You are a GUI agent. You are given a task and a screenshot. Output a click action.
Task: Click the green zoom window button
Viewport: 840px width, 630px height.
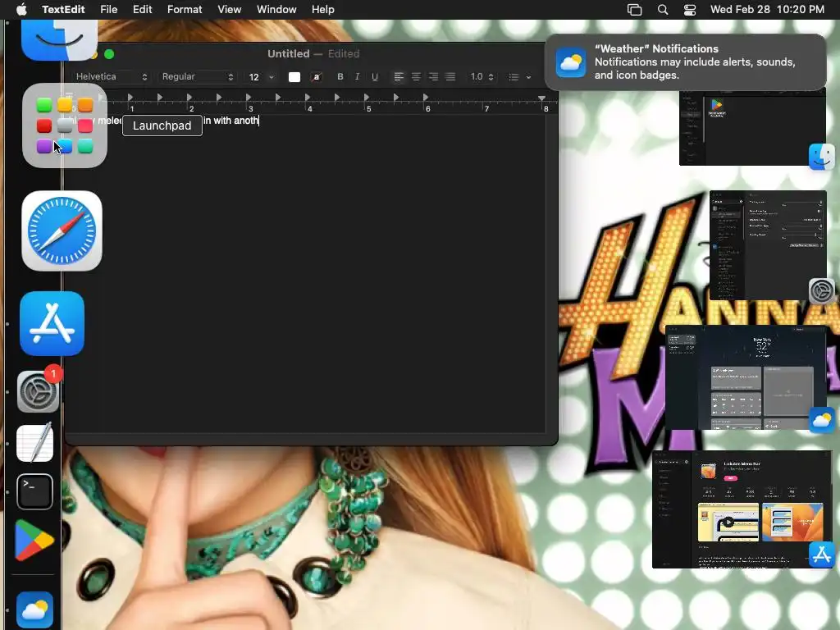[x=109, y=54]
